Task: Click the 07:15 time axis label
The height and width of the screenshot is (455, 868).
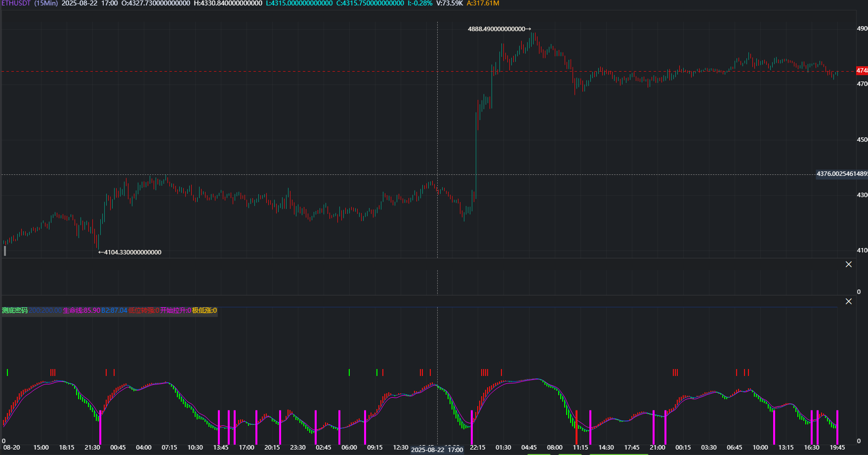Action: point(169,448)
